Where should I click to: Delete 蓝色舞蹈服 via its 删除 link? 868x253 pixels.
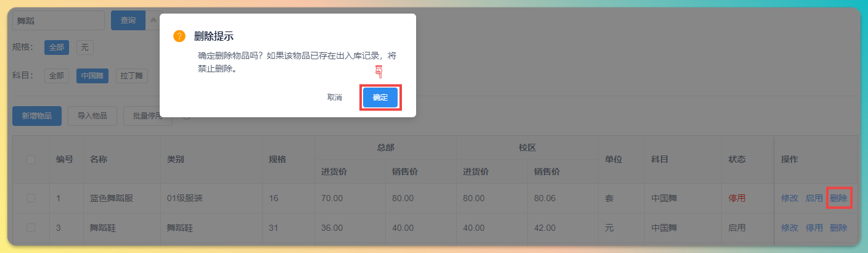[838, 198]
